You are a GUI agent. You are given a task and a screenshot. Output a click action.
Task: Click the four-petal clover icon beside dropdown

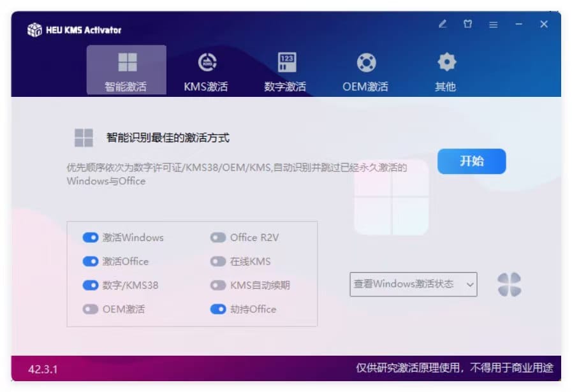pos(510,284)
